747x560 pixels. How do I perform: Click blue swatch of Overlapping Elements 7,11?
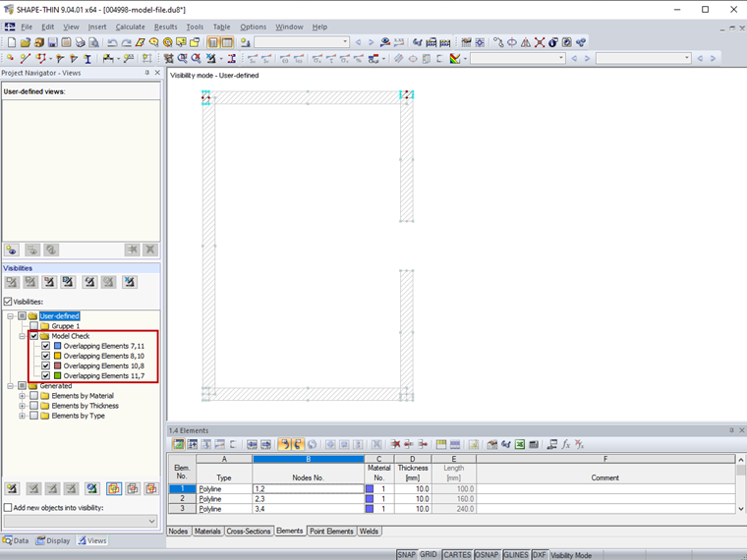point(58,346)
